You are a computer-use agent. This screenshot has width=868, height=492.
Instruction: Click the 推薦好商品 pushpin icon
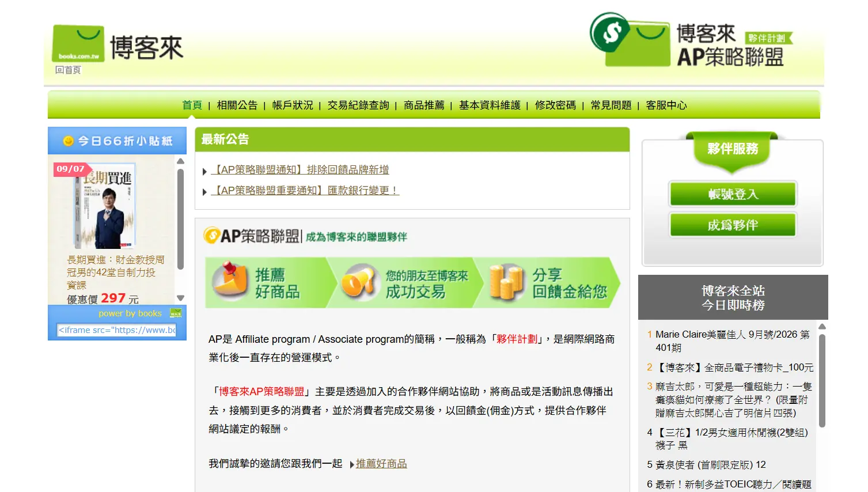(230, 282)
